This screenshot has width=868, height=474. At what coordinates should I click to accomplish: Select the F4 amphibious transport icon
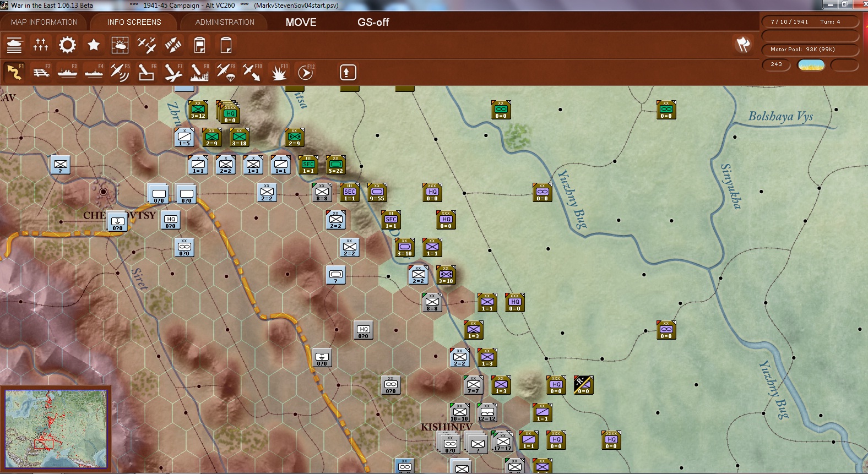94,72
